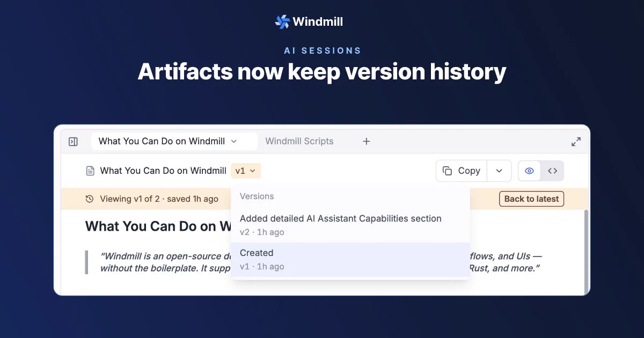This screenshot has width=644, height=338.
Task: Toggle the sidebar panel icon
Action: 74,142
